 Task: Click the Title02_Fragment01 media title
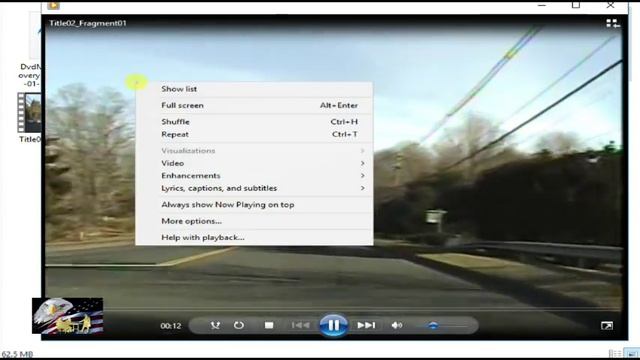pyautogui.click(x=88, y=23)
